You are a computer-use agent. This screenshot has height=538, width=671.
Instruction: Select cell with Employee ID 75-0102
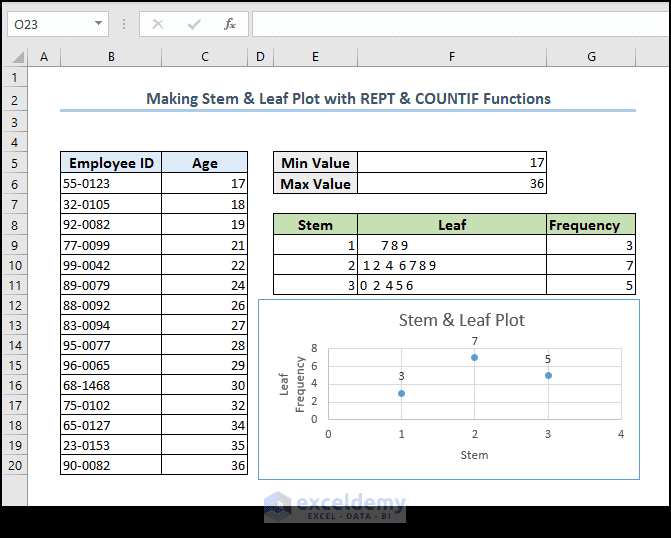111,405
